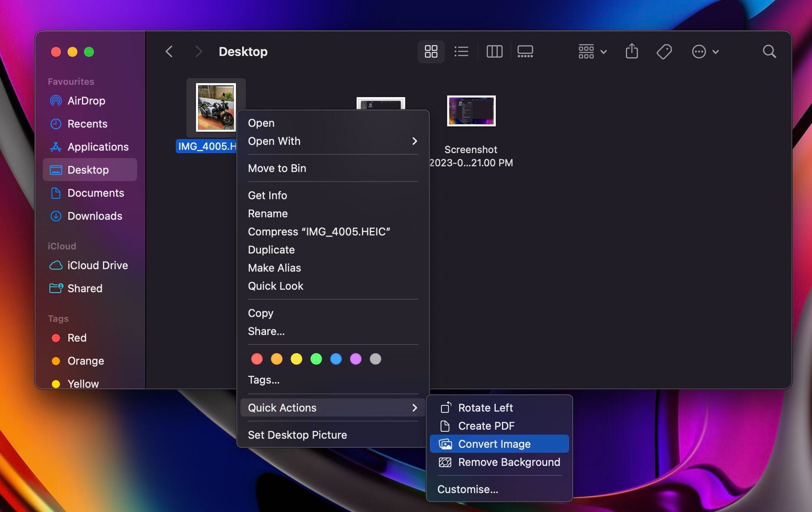Select Desktop in the sidebar

point(90,170)
